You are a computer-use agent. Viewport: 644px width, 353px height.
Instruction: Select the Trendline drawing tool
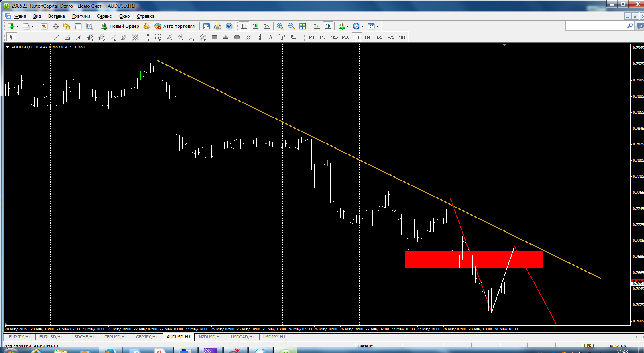point(57,37)
